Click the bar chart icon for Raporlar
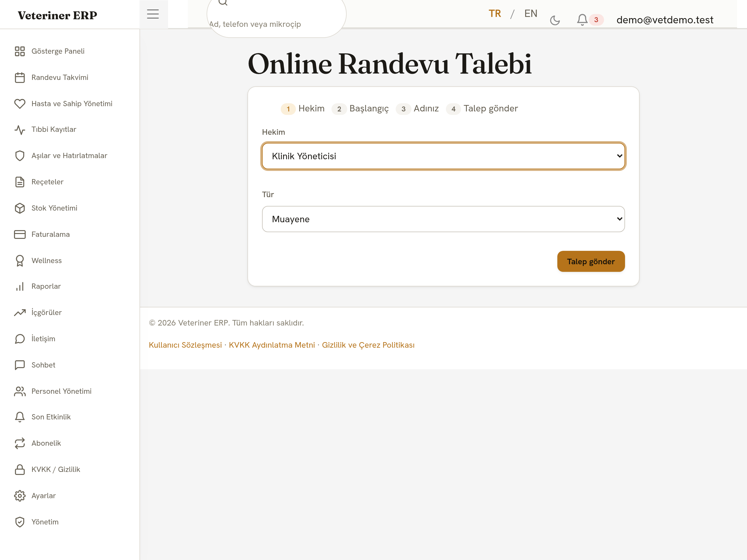Viewport: 747px width, 560px height. click(x=20, y=287)
